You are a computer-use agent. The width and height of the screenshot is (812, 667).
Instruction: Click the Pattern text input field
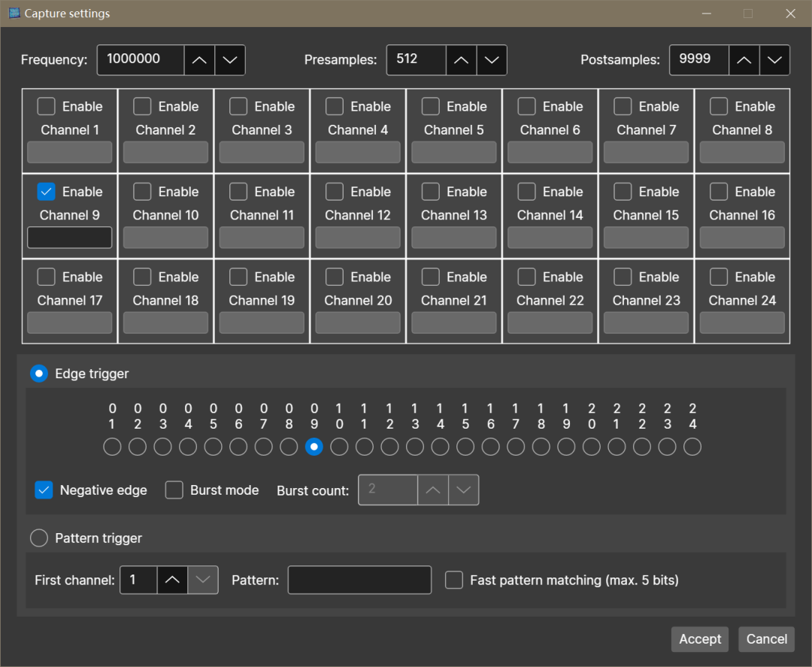(x=359, y=580)
